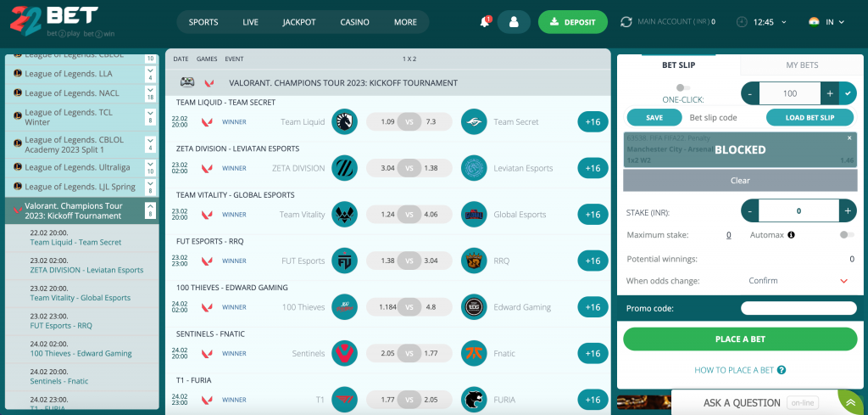Decrease one-click amount with minus button

(750, 93)
